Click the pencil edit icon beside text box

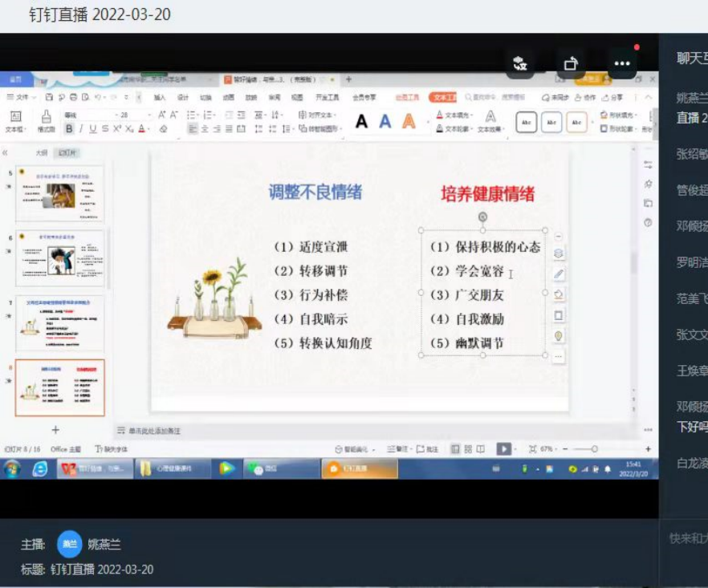[x=559, y=274]
